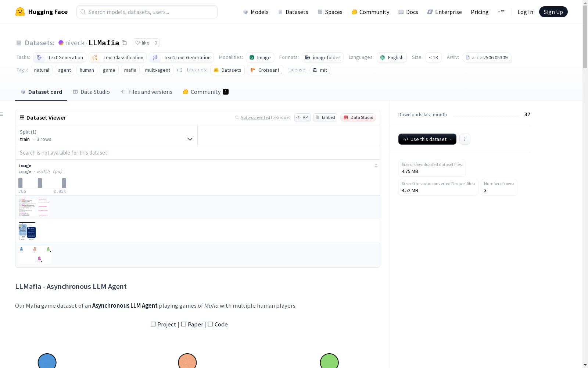Open Docs in the top navigation
Image resolution: width=588 pixels, height=368 pixels.
(408, 12)
